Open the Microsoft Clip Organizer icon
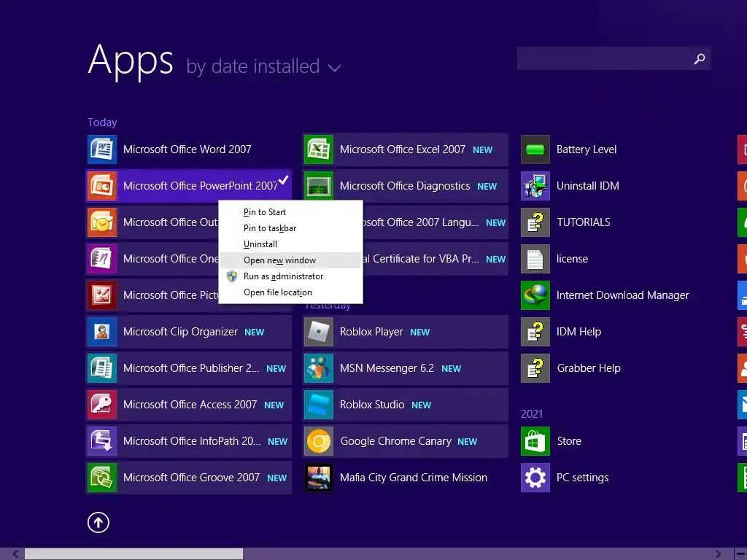 102,332
